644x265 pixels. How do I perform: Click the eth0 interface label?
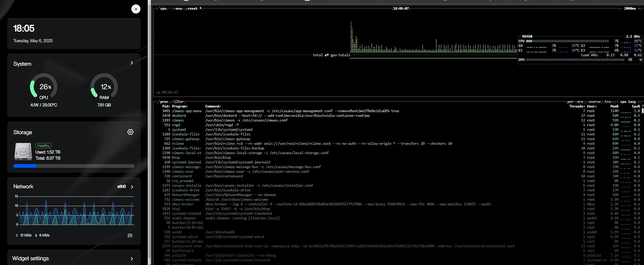click(x=122, y=186)
